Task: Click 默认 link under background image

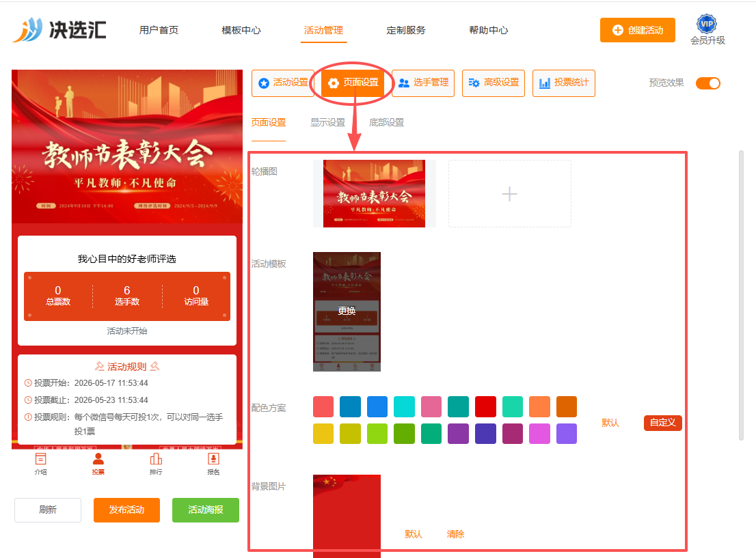Action: (414, 534)
